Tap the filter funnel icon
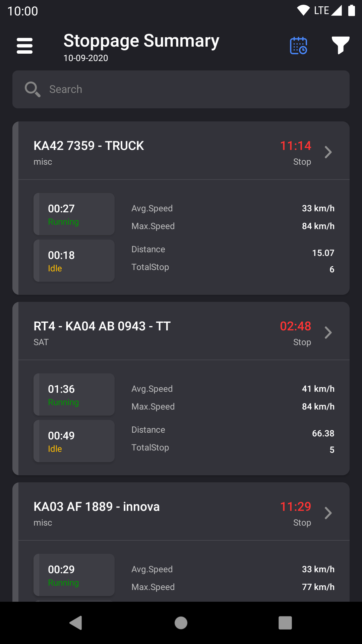This screenshot has height=644, width=362. 341,45
